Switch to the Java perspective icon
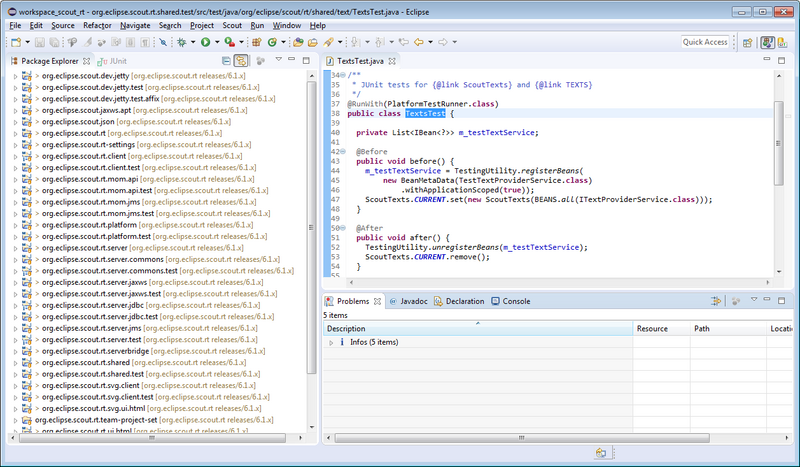800x467 pixels. [x=767, y=43]
